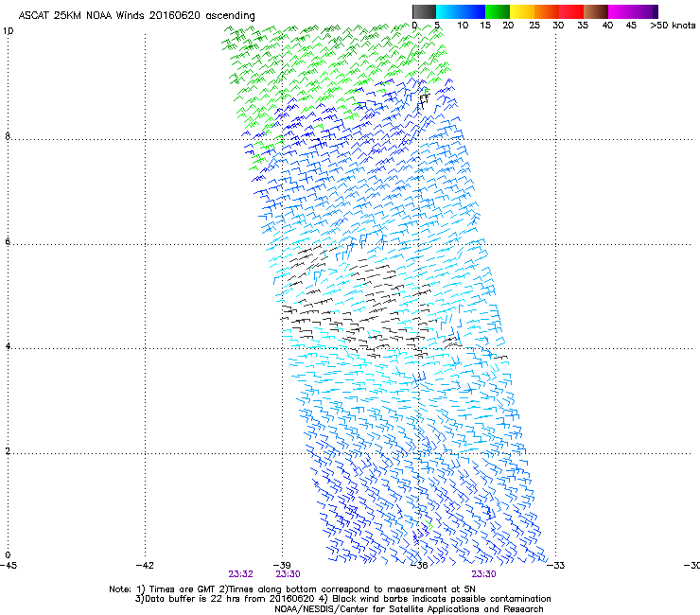Select the latitude axis label '2'

point(8,451)
